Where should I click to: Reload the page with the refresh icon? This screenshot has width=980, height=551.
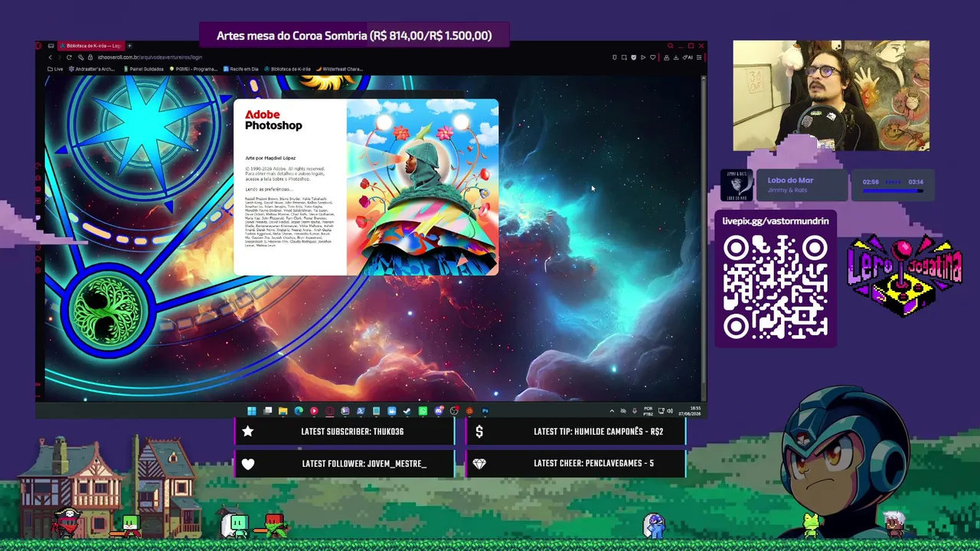69,57
